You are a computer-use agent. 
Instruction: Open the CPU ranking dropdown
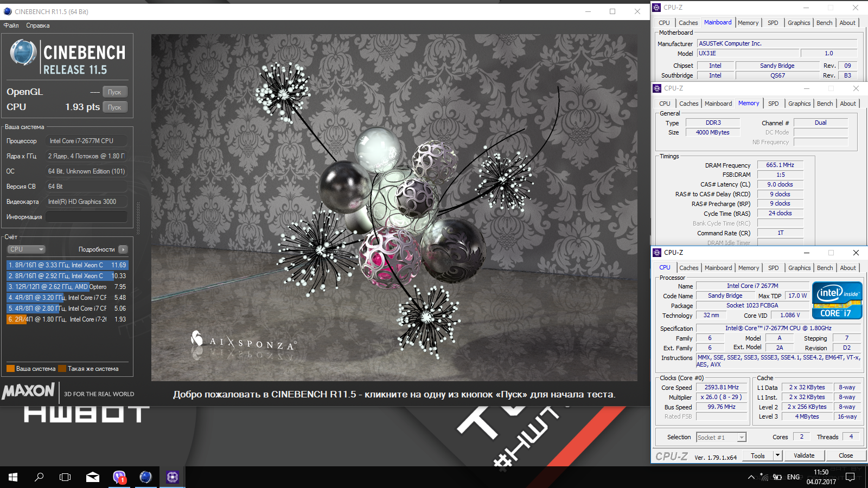click(27, 249)
